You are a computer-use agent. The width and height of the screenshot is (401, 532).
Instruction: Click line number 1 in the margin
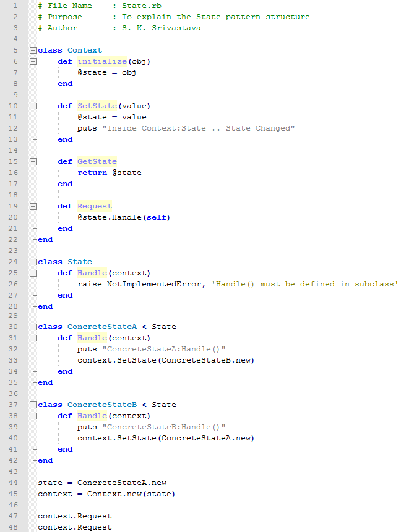[15, 6]
